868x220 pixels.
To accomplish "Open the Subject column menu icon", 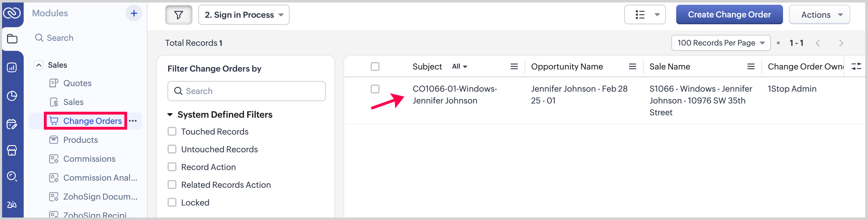I will (x=514, y=67).
